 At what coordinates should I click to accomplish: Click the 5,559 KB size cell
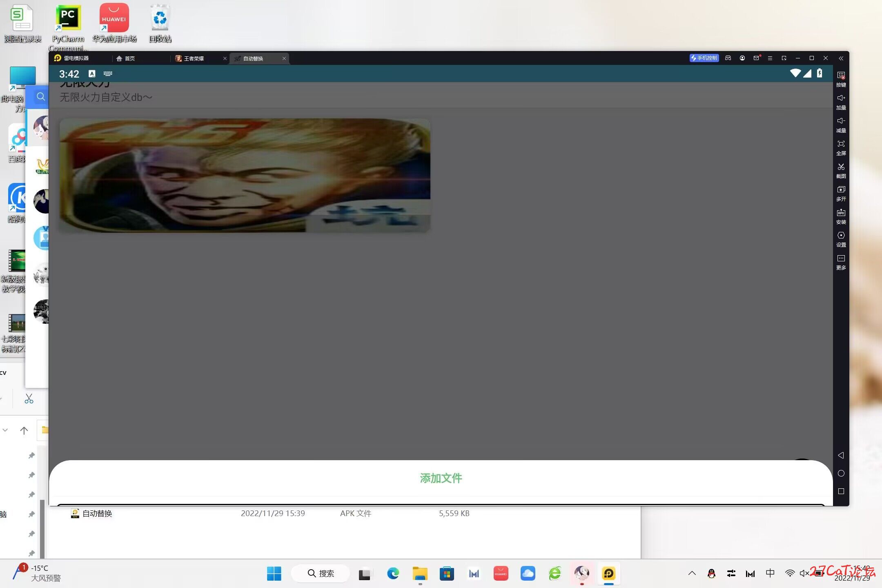tap(454, 513)
